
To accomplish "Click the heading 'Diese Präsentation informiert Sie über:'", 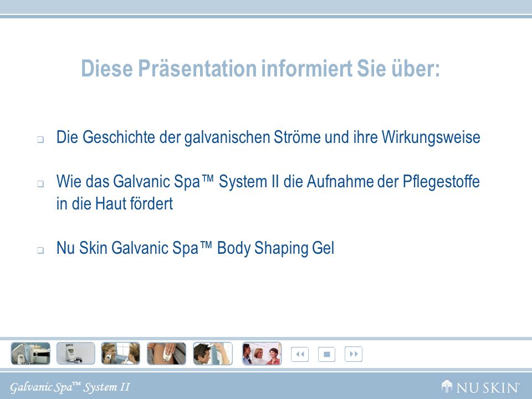I will [x=260, y=69].
